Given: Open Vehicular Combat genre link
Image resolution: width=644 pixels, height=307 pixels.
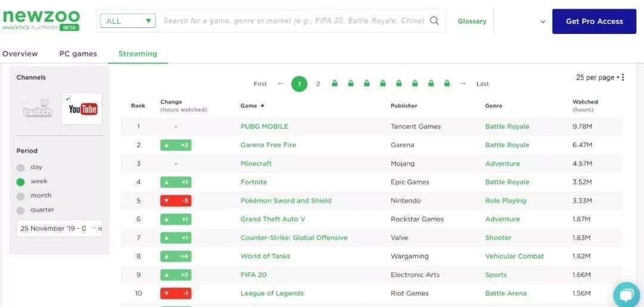Looking at the screenshot, I should 515,256.
